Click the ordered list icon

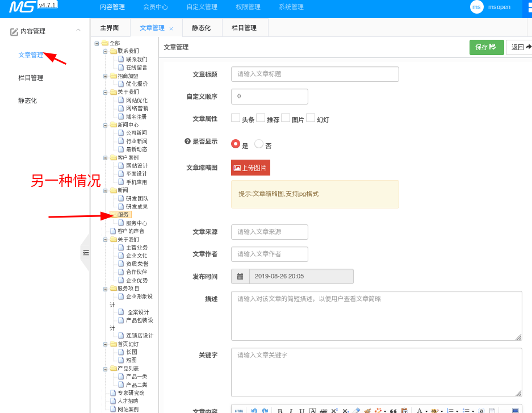click(x=450, y=411)
